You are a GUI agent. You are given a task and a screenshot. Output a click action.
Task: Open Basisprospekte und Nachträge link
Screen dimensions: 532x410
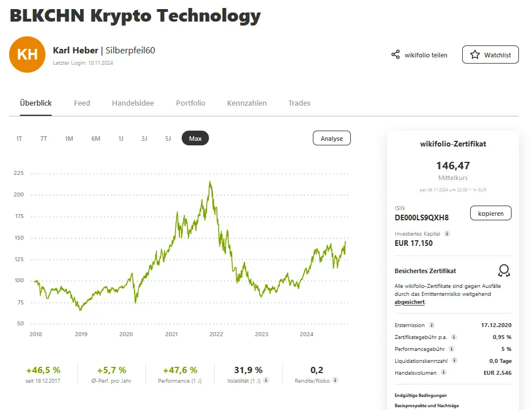point(427,405)
